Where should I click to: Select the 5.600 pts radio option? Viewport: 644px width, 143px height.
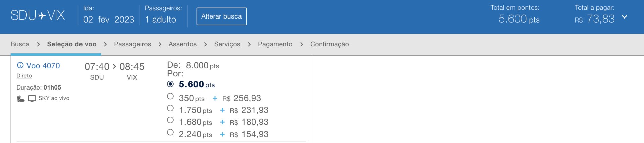coord(170,84)
